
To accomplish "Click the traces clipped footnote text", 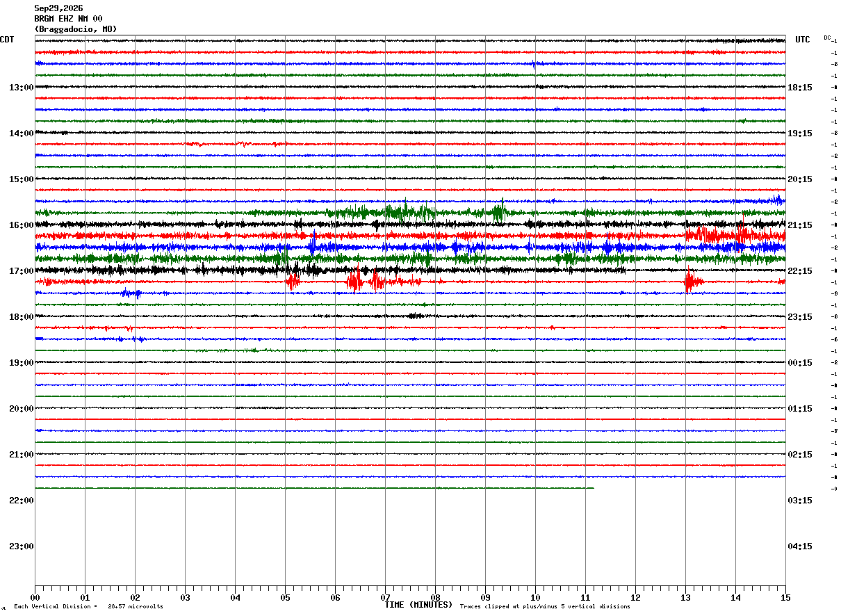I will click(x=545, y=607).
